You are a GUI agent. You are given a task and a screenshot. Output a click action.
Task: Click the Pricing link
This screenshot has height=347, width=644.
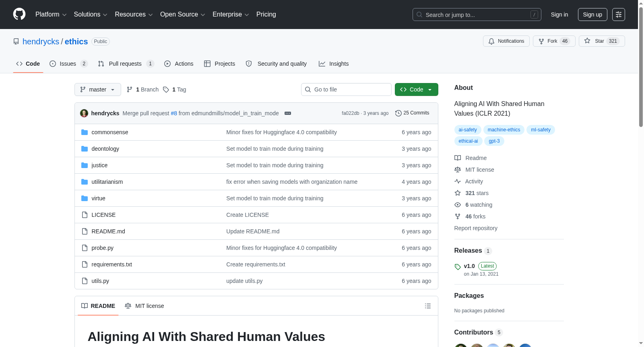266,15
